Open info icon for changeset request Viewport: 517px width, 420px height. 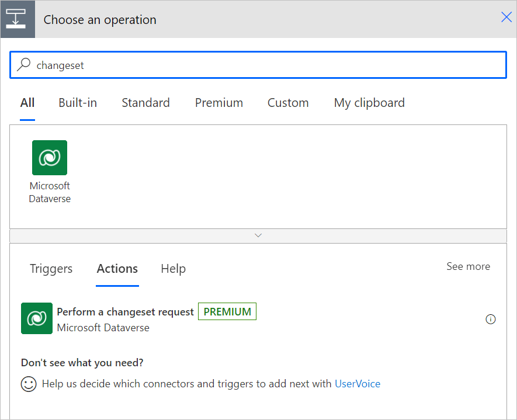(491, 319)
